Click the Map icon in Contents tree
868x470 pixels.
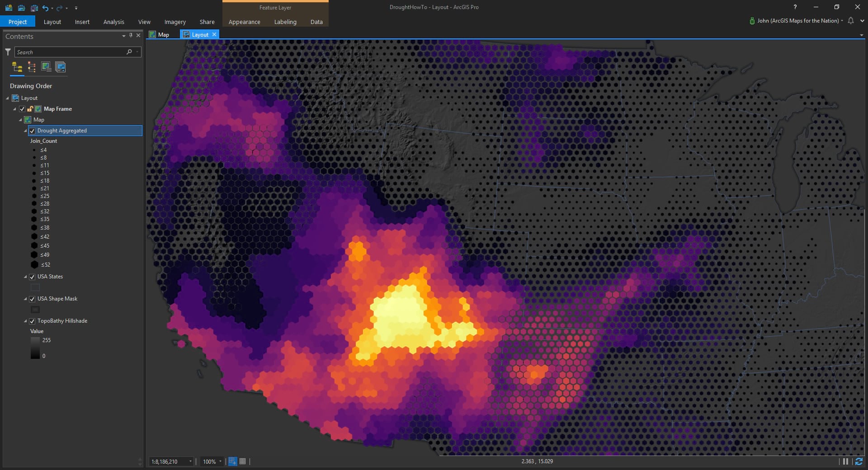pos(28,120)
